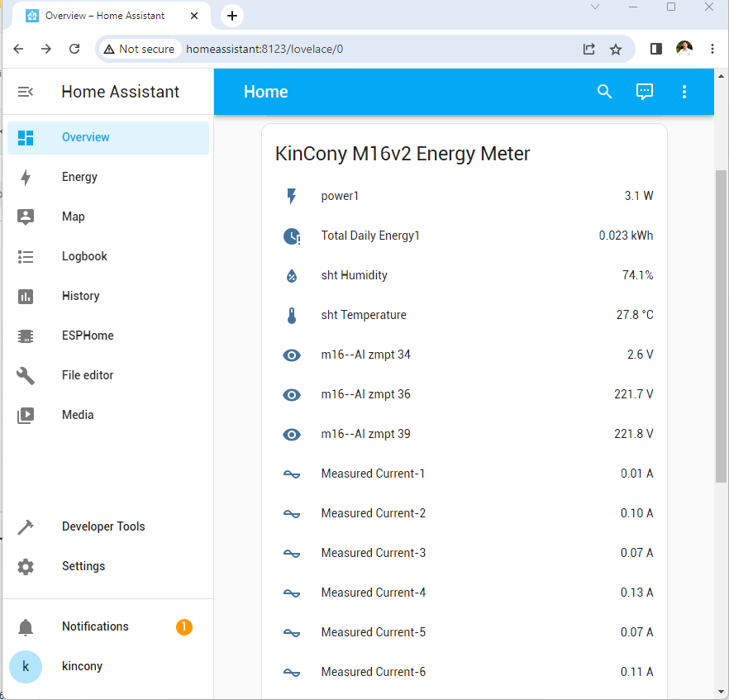The image size is (729, 700).
Task: Open Energy in the sidebar
Action: [79, 177]
